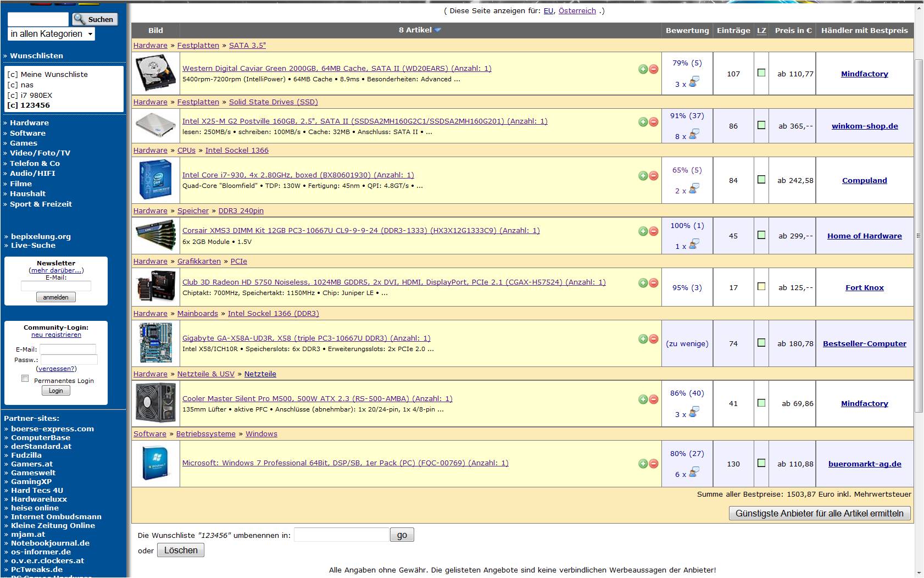Open the Hardware category in the sidebar
This screenshot has height=578, width=924.
coord(29,123)
